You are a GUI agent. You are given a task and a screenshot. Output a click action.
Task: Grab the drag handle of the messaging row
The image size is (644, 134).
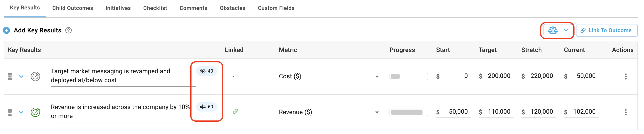point(10,76)
